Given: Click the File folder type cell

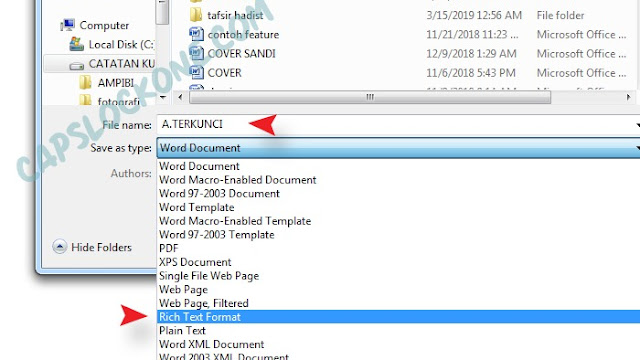Looking at the screenshot, I should click(x=560, y=16).
